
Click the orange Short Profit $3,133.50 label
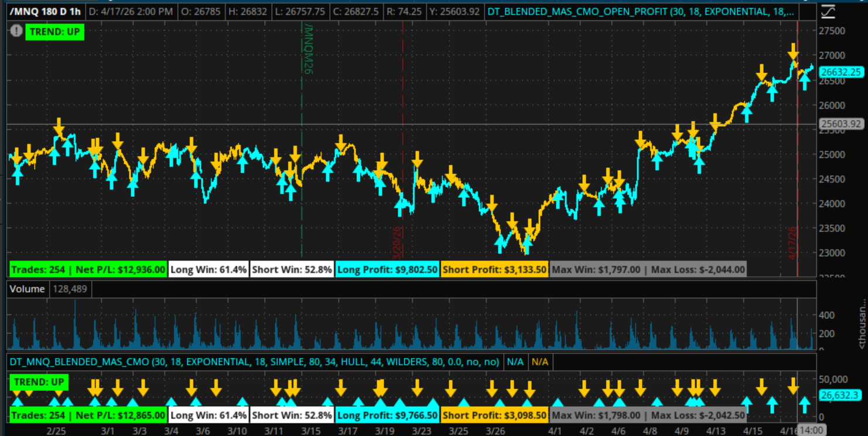tap(494, 269)
